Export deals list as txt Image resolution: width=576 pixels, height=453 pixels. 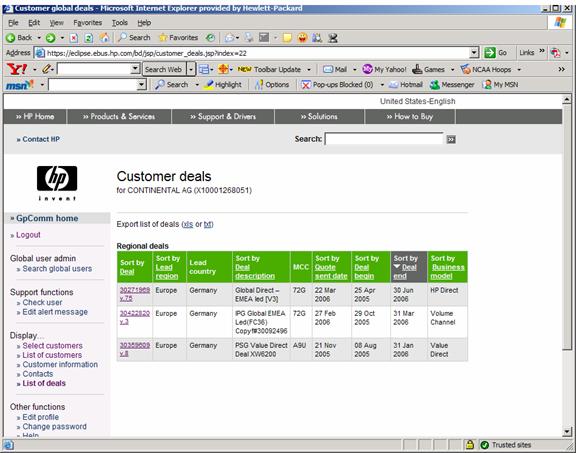pyautogui.click(x=208, y=224)
